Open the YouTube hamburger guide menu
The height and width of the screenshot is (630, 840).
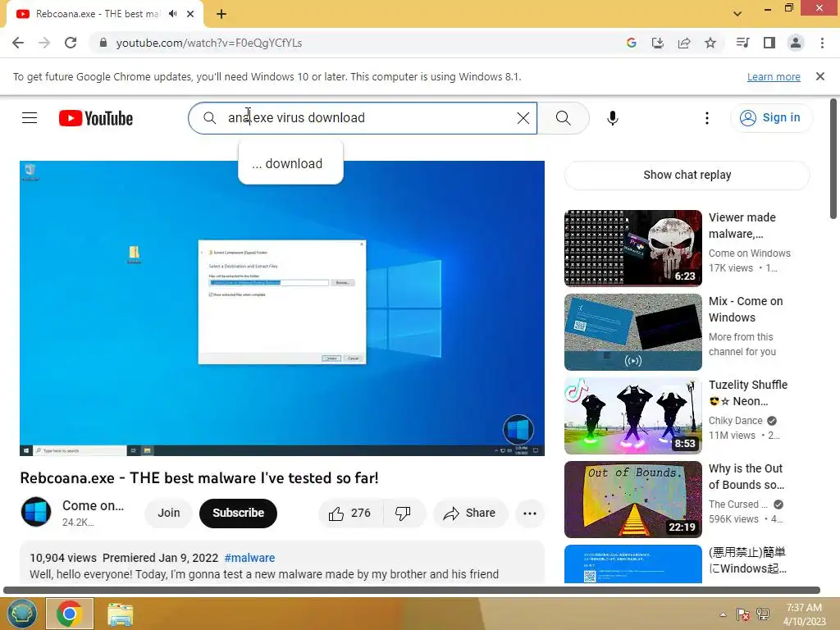click(x=30, y=118)
